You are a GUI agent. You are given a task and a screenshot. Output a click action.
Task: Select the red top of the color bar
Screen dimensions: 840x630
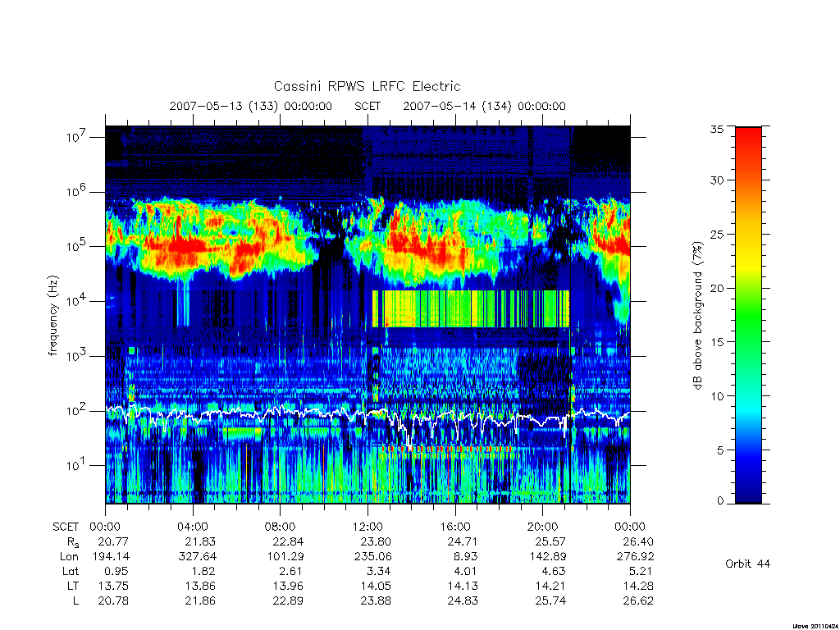tap(748, 139)
